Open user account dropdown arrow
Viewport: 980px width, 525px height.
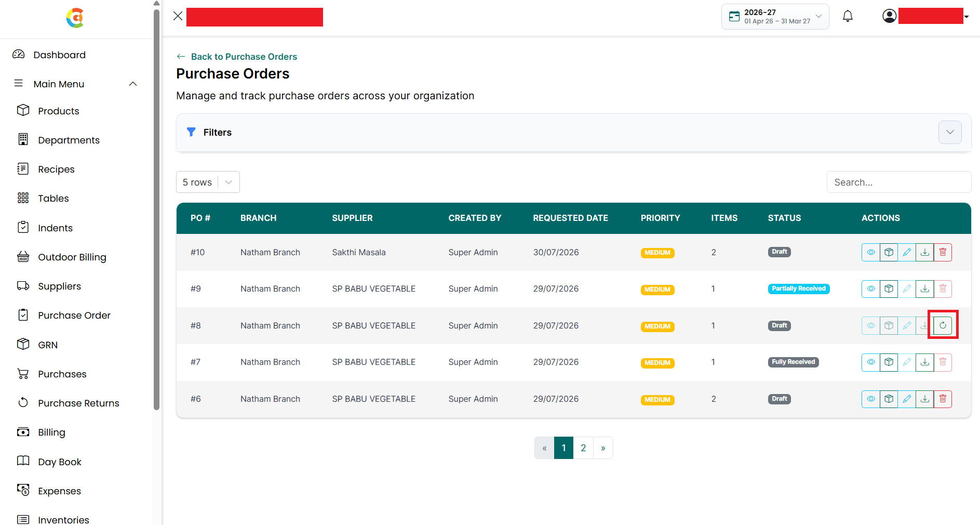point(966,17)
